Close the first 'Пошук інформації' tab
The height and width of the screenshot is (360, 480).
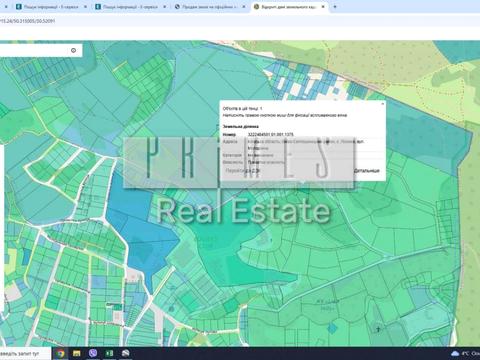pos(85,6)
